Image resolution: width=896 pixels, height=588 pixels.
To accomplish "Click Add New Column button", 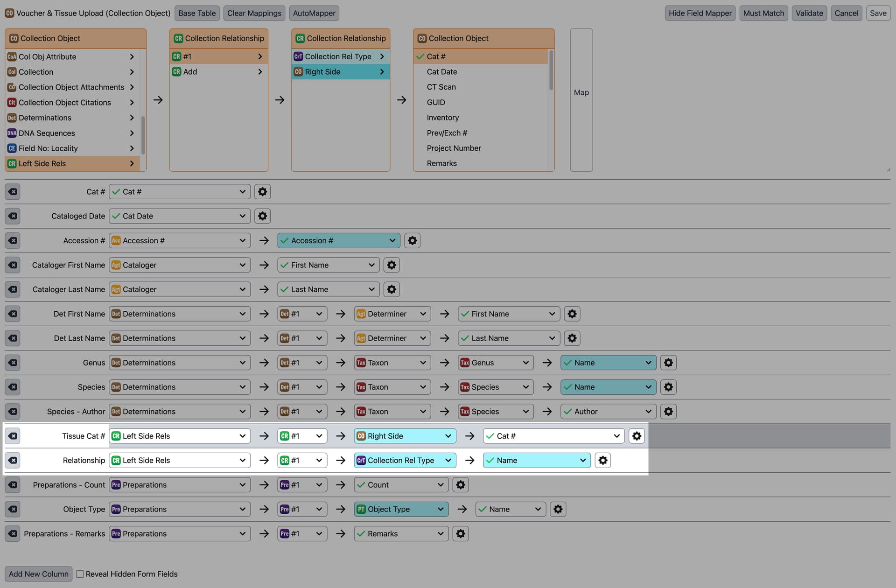I will tap(38, 574).
